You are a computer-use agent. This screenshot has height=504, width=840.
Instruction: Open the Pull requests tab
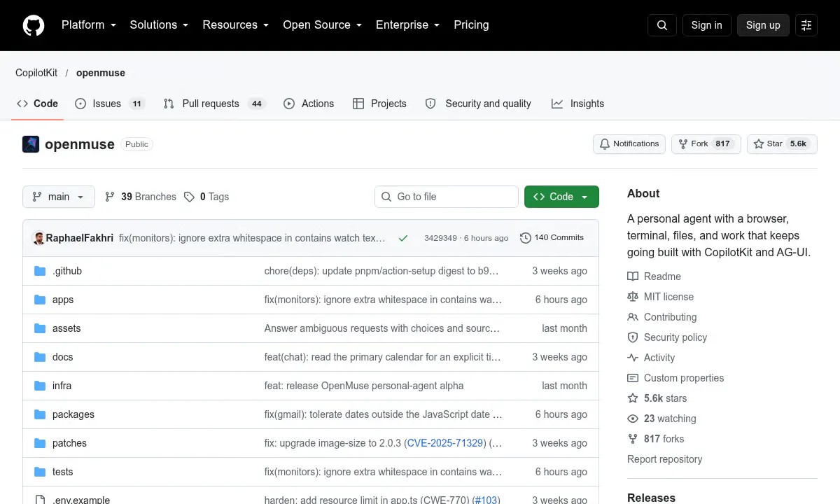coord(213,104)
